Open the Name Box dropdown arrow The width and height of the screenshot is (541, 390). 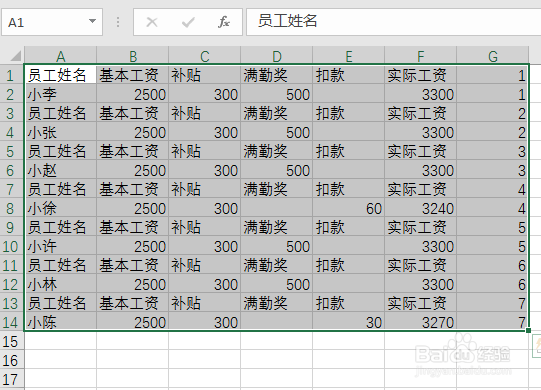pos(92,21)
